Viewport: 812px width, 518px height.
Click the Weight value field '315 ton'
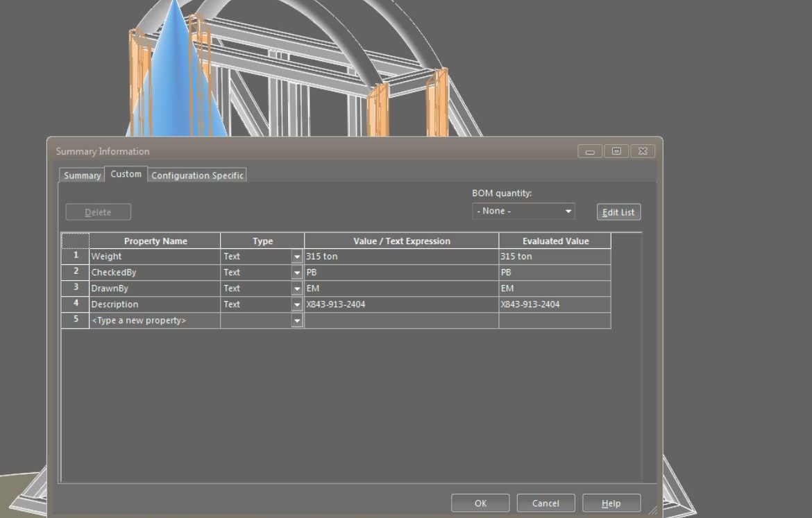click(400, 257)
